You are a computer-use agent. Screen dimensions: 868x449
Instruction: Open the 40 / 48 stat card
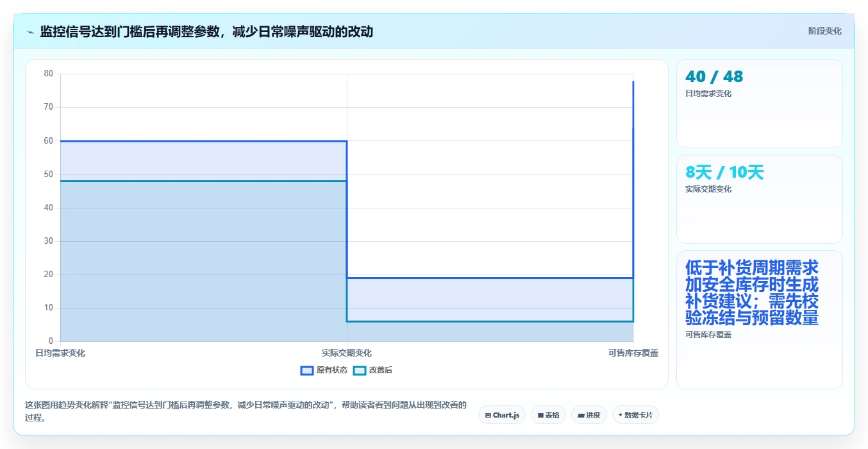[x=759, y=103]
